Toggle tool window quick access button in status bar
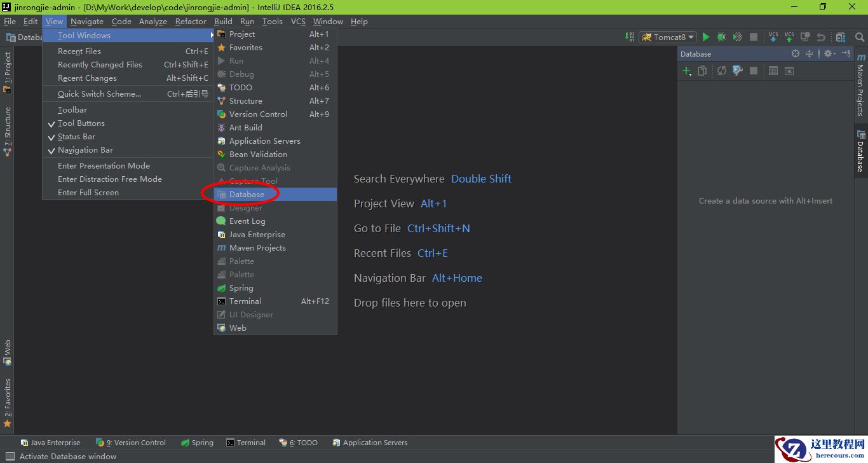This screenshot has width=868, height=463. point(10,457)
